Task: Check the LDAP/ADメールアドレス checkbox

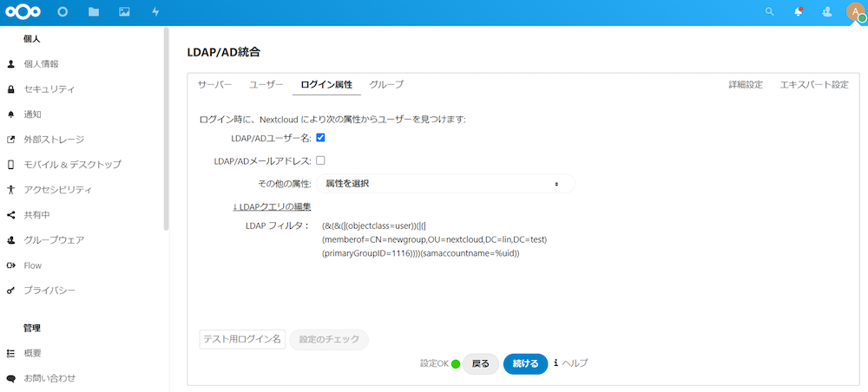Action: [320, 160]
